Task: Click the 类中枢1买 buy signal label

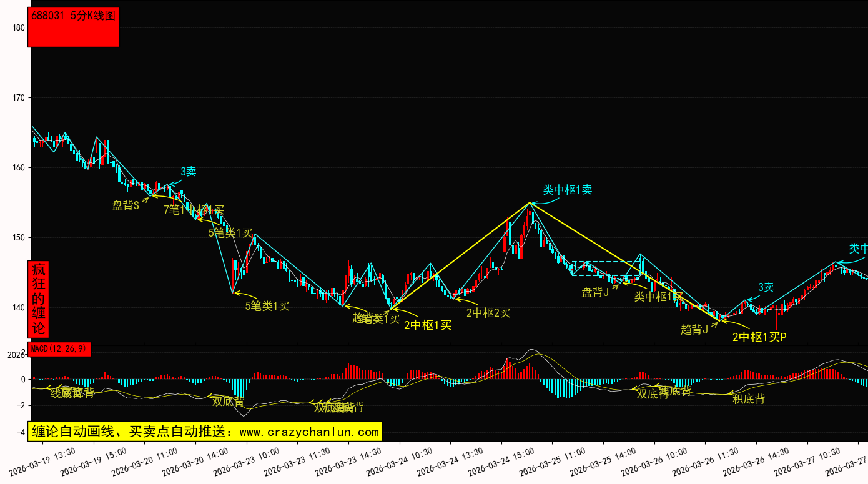Action: 658,296
